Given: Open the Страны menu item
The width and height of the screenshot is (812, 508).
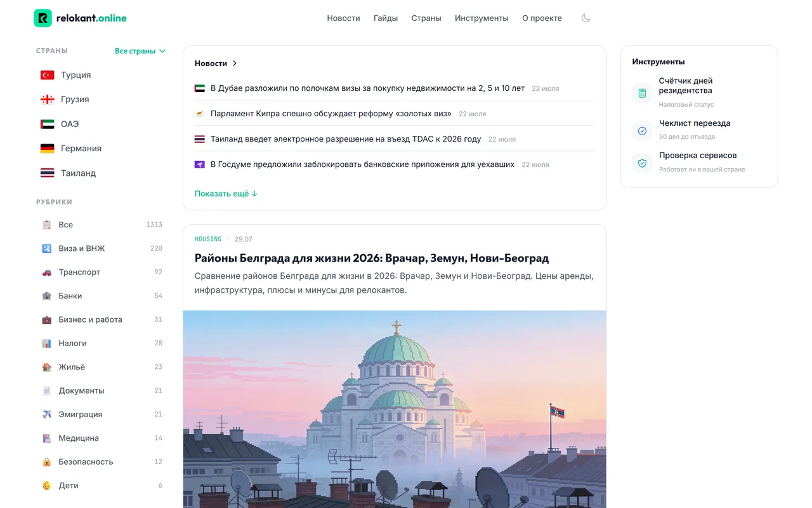Looking at the screenshot, I should click(x=426, y=18).
